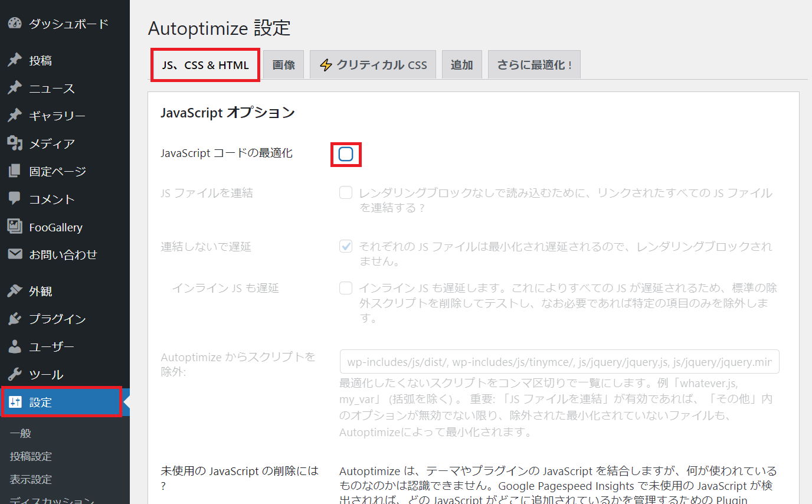Select the さらに最適化！ tab
The width and height of the screenshot is (812, 504).
tap(534, 65)
